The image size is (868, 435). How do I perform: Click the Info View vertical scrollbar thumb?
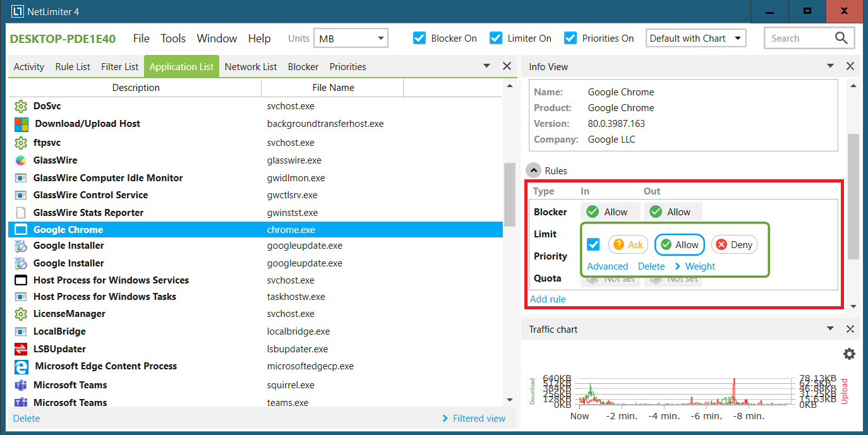pos(853,196)
